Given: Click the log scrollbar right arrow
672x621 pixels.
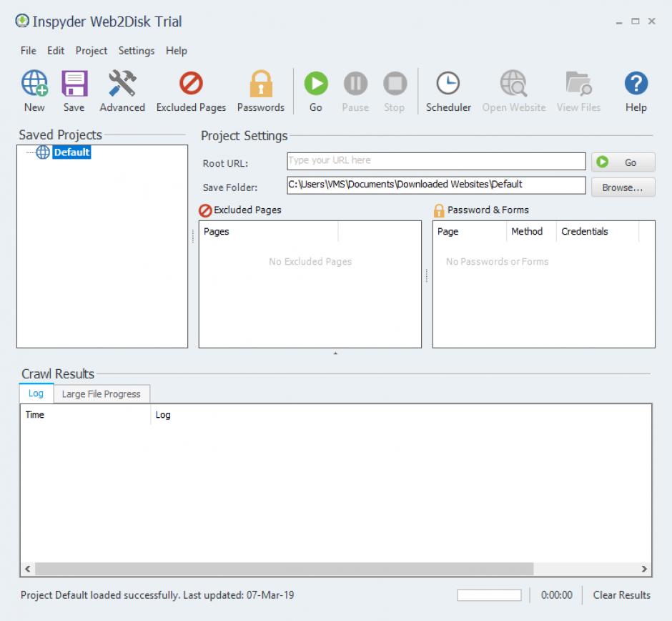Looking at the screenshot, I should pos(644,569).
